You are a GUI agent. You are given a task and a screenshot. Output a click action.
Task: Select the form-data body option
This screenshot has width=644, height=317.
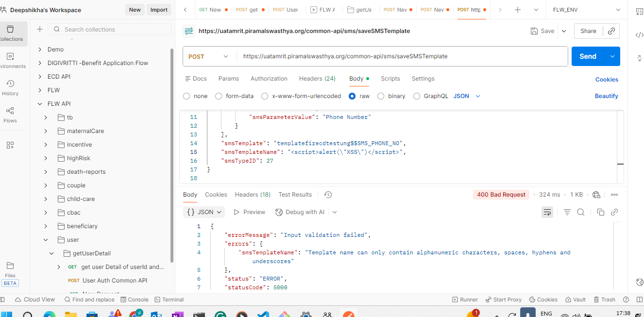219,96
